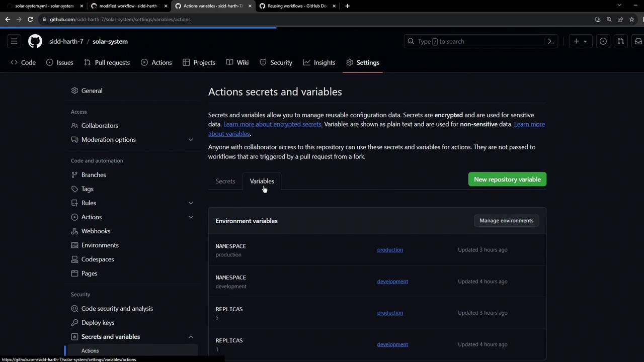Open the command palette icon in search bar
Screen dimensions: 644x362
[x=551, y=41]
